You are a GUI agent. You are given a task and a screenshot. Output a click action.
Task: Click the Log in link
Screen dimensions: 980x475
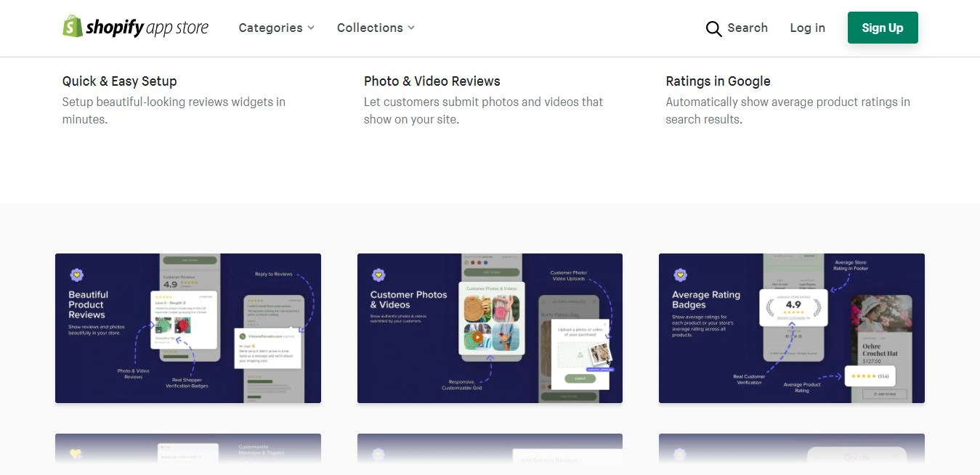[807, 28]
